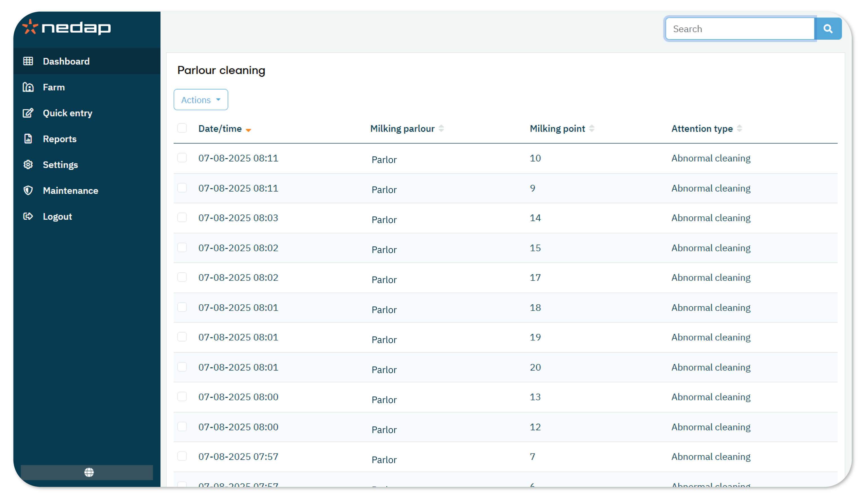This screenshot has height=503, width=868.
Task: Sort by Date/time column
Action: 225,129
